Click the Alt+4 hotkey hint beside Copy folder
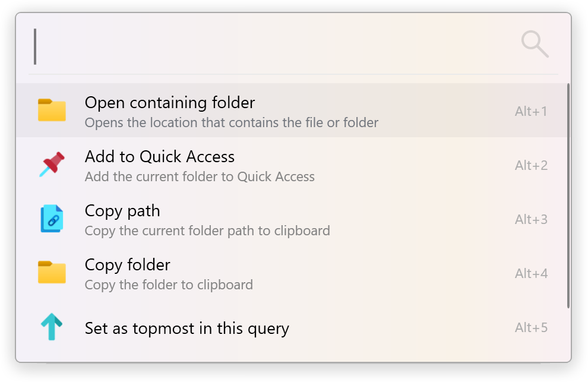Viewport: 588px width, 382px height. coord(532,273)
